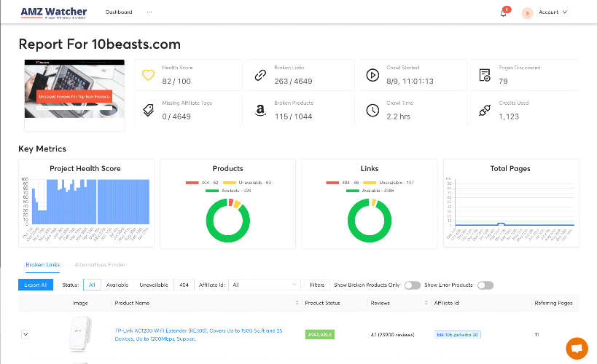The width and height of the screenshot is (597, 364).
Task: Sort by Product Name column arrows
Action: [297, 303]
